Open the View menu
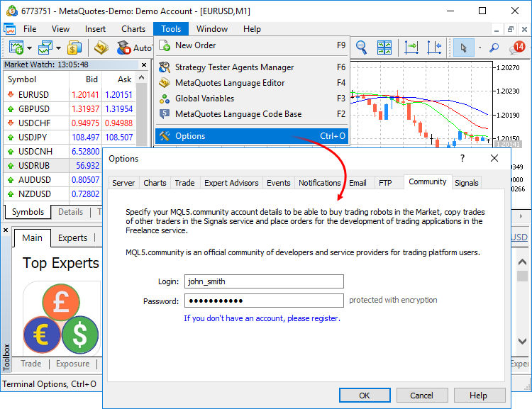This screenshot has height=409, width=532. pos(60,29)
